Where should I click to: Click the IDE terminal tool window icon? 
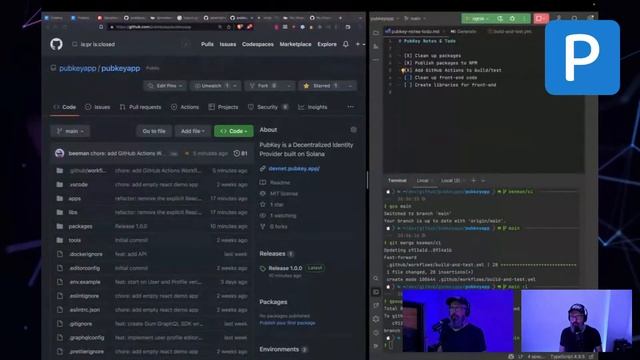pos(376,292)
